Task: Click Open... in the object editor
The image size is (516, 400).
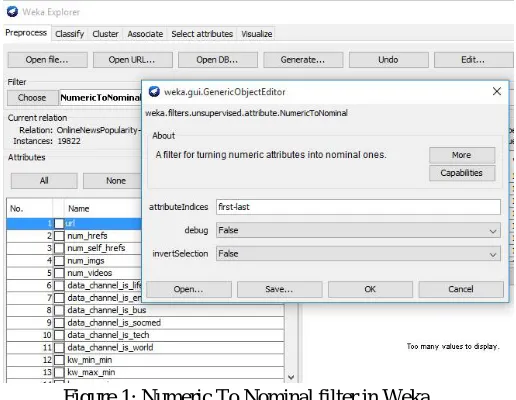Action: click(189, 289)
